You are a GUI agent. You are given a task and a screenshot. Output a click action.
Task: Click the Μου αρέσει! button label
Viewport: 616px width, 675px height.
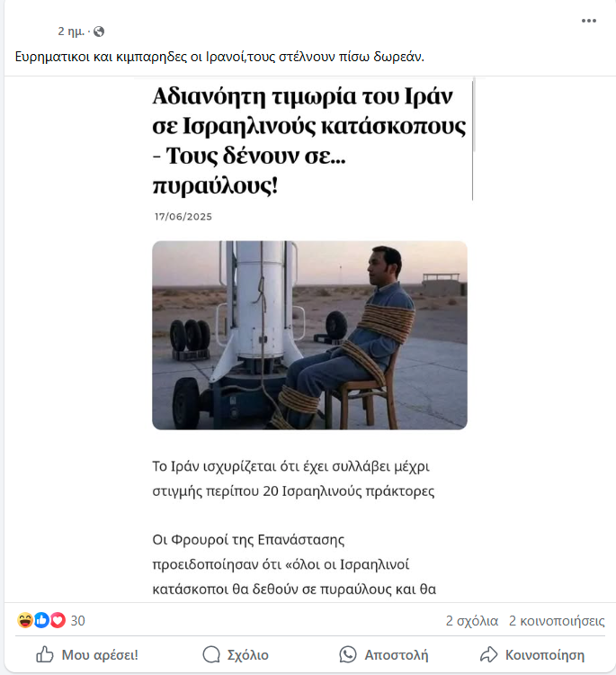tap(100, 655)
